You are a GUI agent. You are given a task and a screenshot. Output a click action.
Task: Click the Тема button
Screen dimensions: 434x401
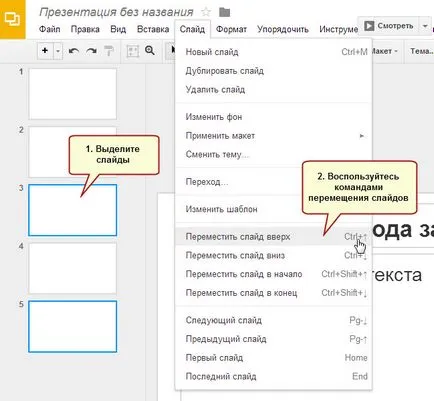(x=421, y=51)
